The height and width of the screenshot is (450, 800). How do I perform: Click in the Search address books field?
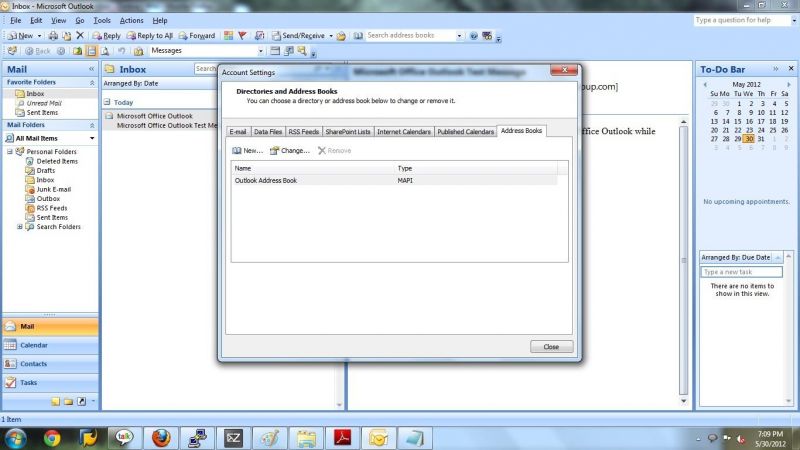[410, 35]
